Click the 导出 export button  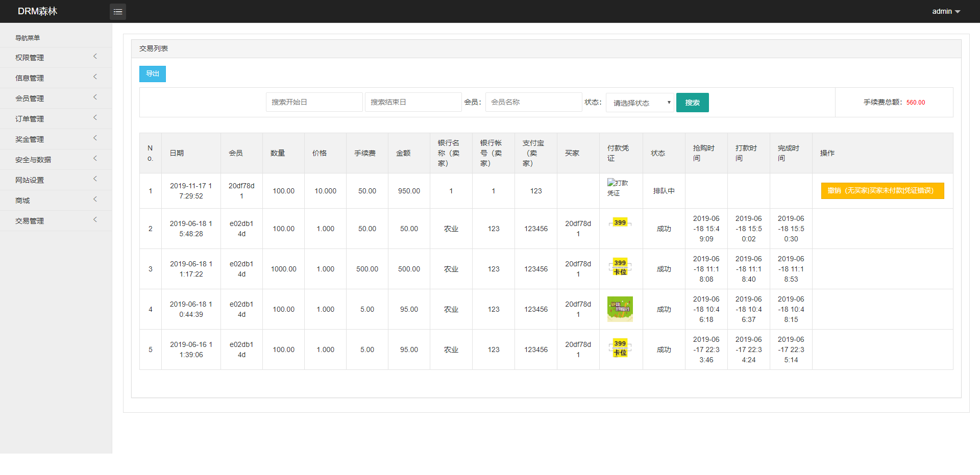point(153,74)
